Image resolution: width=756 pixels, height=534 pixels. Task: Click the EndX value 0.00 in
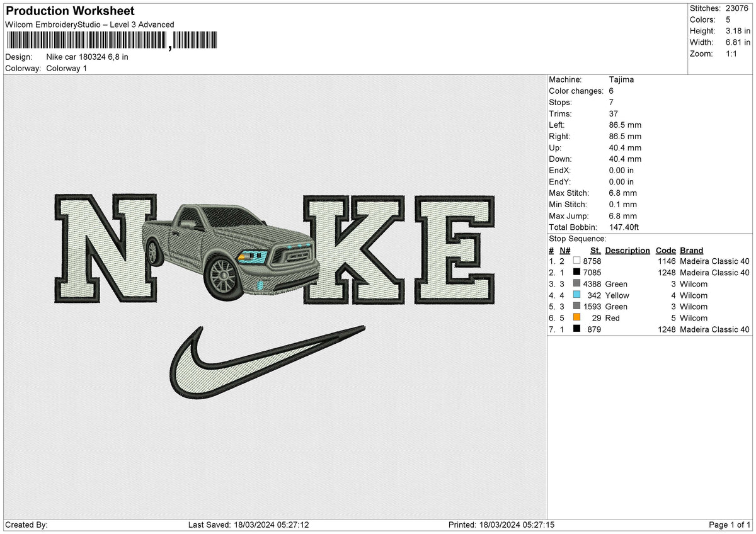point(622,171)
